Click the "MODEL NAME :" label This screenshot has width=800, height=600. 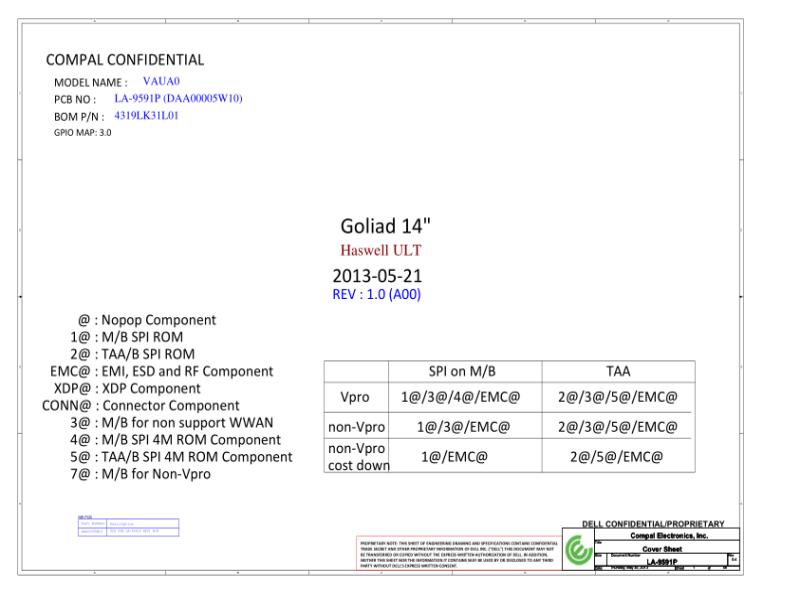pos(91,83)
